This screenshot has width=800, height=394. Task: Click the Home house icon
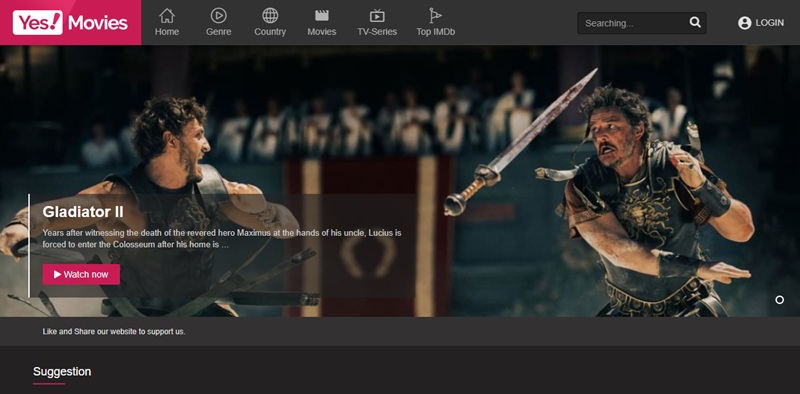[x=167, y=16]
